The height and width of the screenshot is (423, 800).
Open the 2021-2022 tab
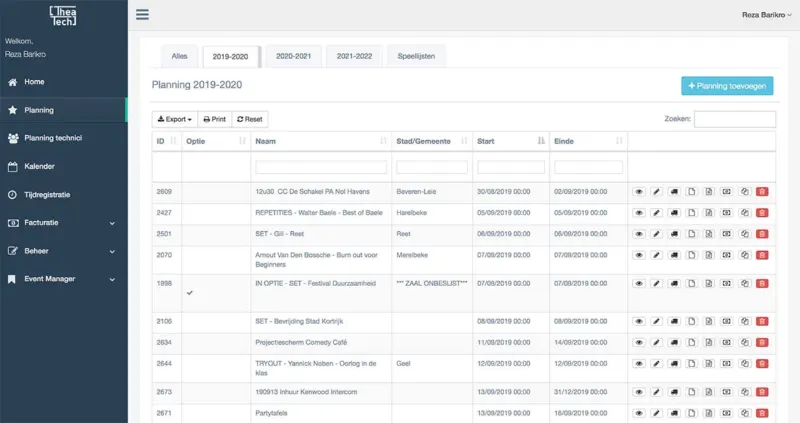click(354, 56)
